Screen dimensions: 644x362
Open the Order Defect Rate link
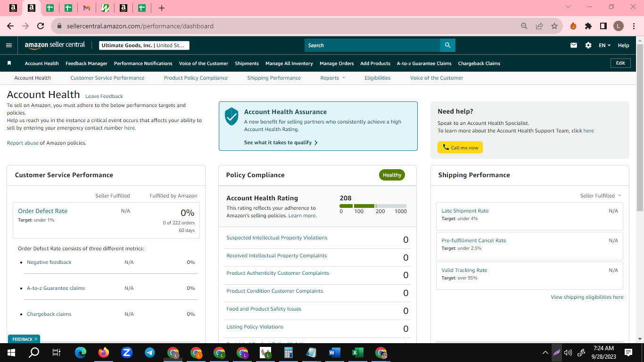pos(42,211)
